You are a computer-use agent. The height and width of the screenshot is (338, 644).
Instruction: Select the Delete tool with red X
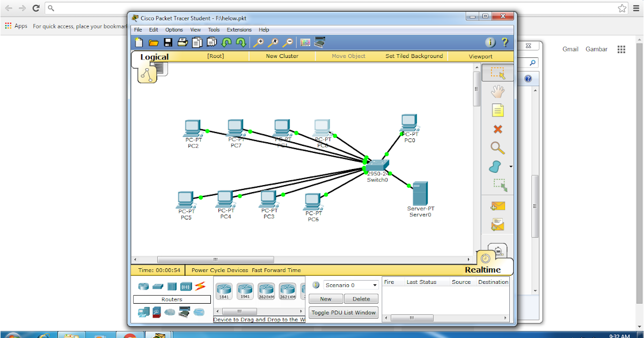pos(497,129)
